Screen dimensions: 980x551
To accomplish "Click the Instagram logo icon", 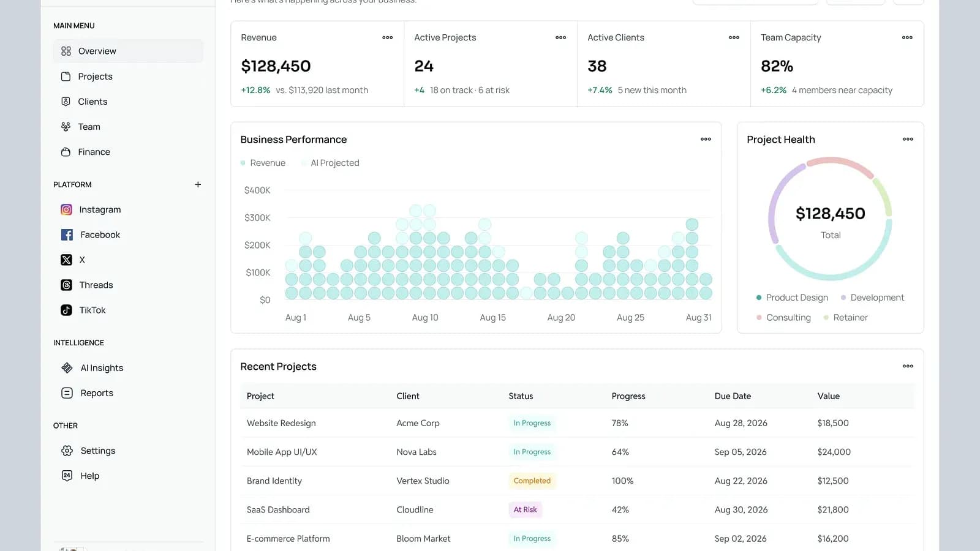I will (x=66, y=209).
